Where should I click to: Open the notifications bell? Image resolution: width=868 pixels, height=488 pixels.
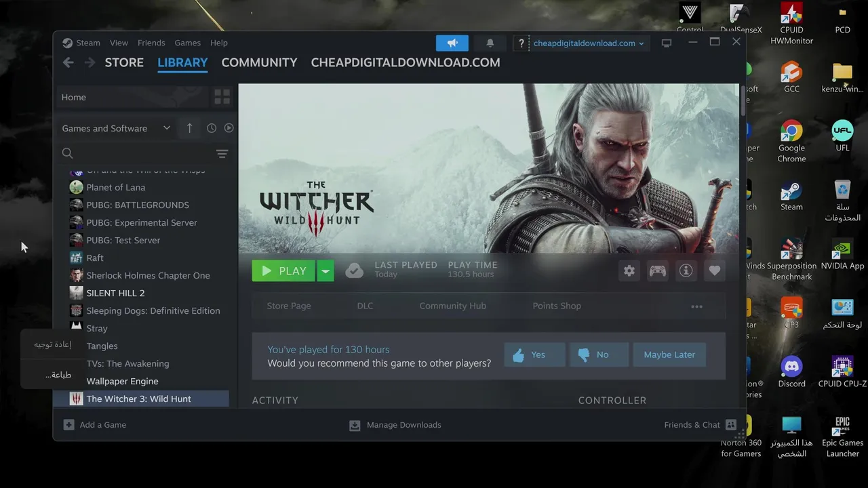[x=490, y=43]
